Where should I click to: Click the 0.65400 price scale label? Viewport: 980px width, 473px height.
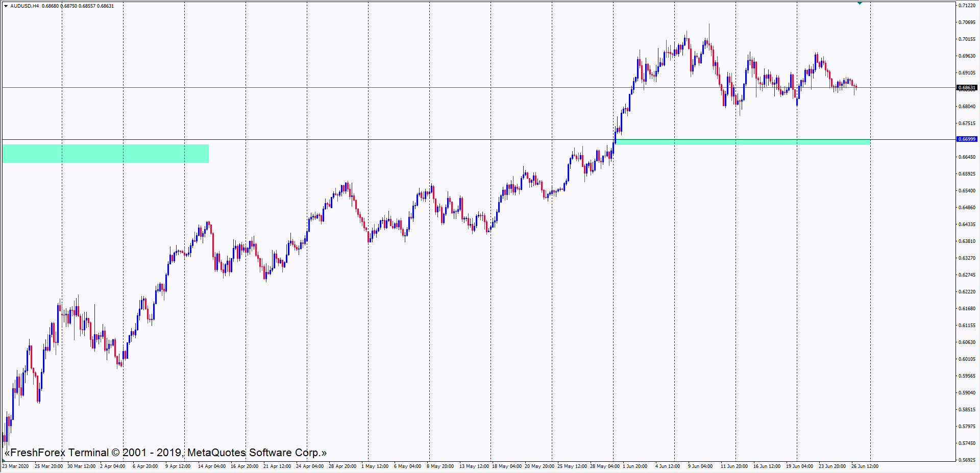pos(967,191)
